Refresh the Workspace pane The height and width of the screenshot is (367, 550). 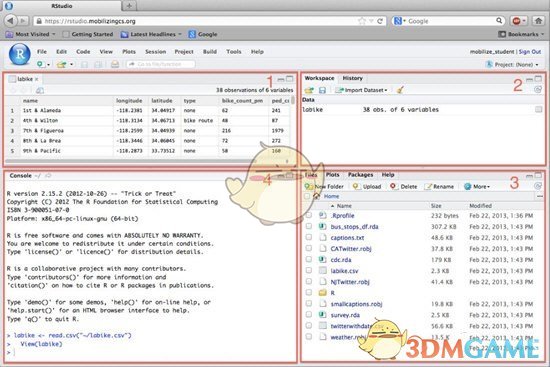538,90
